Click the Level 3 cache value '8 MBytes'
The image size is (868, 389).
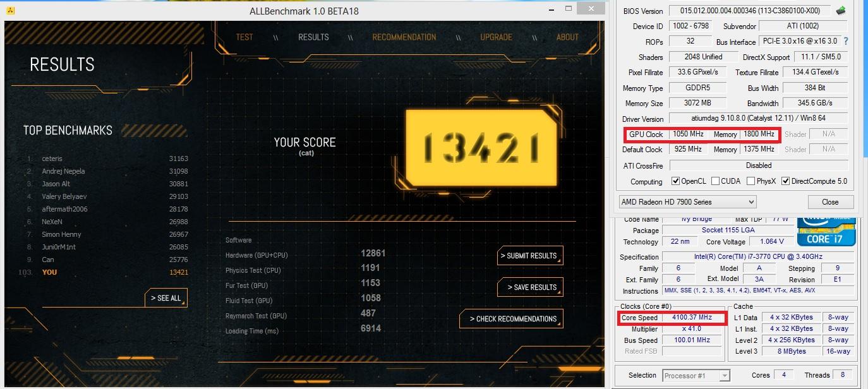click(x=792, y=351)
